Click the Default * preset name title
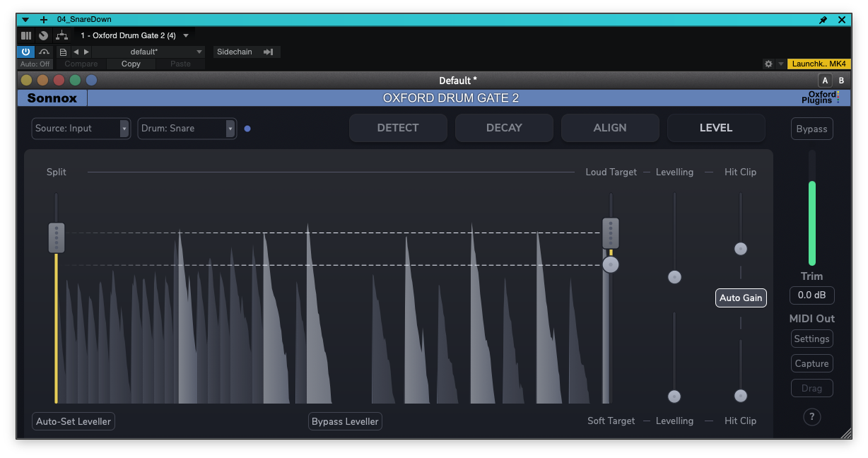 click(x=458, y=81)
